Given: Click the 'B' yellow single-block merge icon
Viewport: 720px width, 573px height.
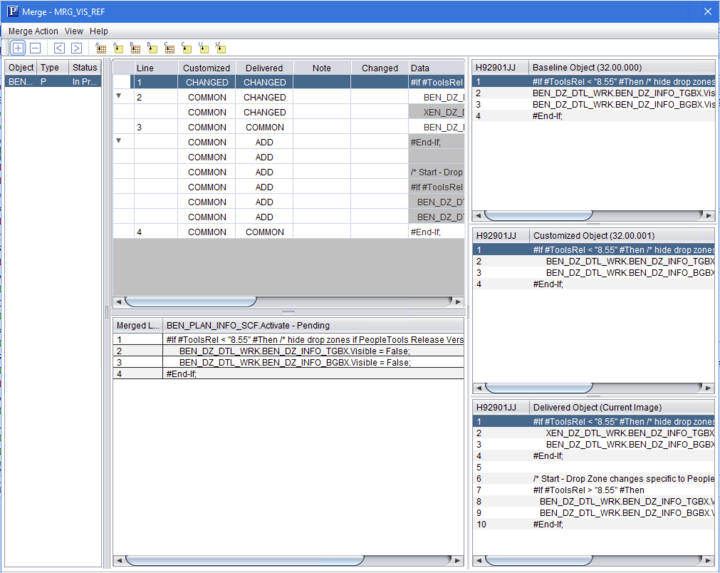Looking at the screenshot, I should pos(152,48).
